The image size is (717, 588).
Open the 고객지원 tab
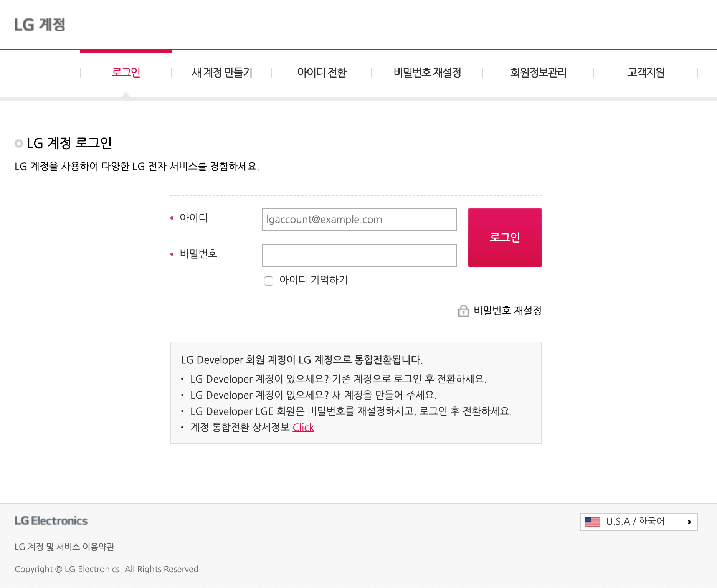tap(646, 72)
